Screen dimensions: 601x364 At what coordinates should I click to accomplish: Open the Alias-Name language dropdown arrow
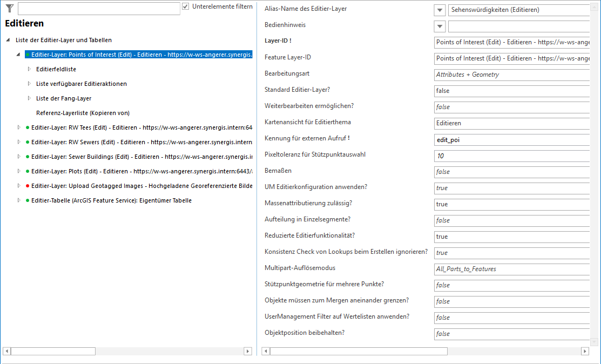(x=440, y=10)
